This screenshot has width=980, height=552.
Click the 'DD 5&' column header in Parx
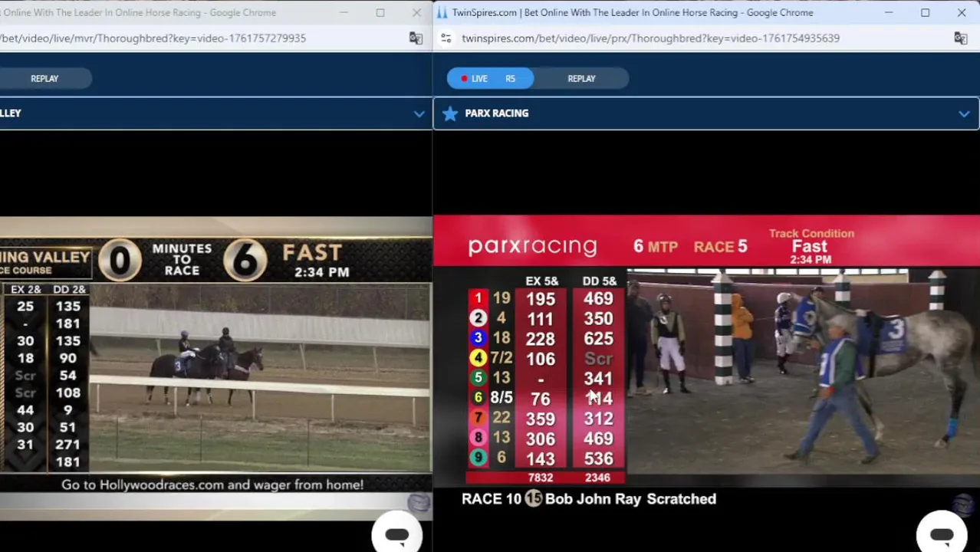point(599,281)
